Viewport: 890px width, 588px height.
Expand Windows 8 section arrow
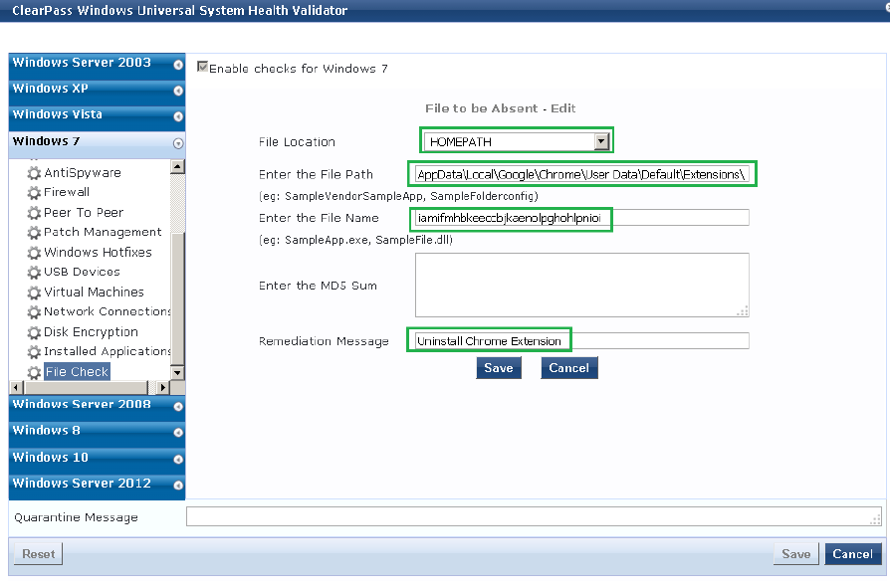178,433
